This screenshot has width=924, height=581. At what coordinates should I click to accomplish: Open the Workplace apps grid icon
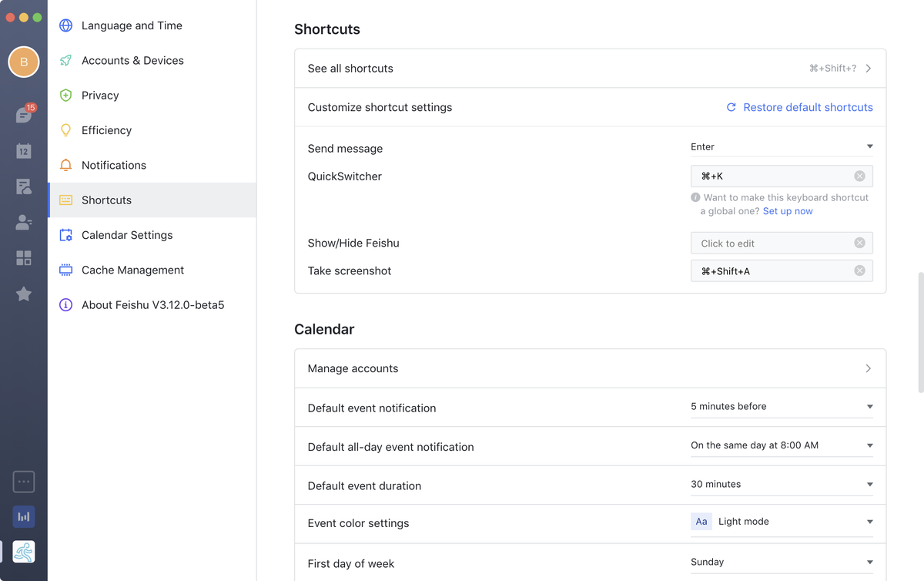coord(24,258)
